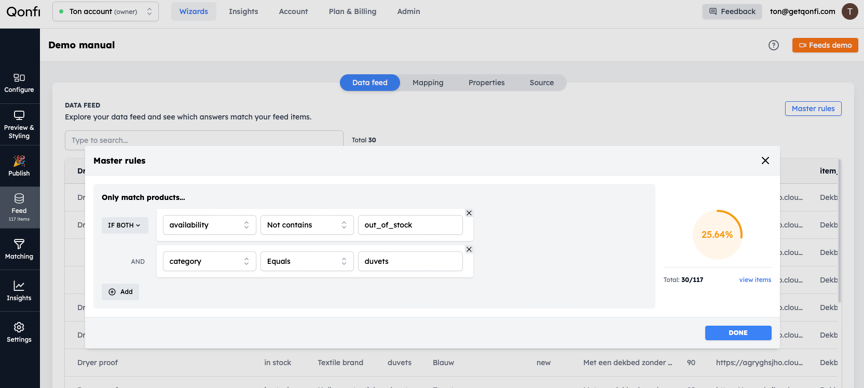Select the Feed sidebar item

19,208
